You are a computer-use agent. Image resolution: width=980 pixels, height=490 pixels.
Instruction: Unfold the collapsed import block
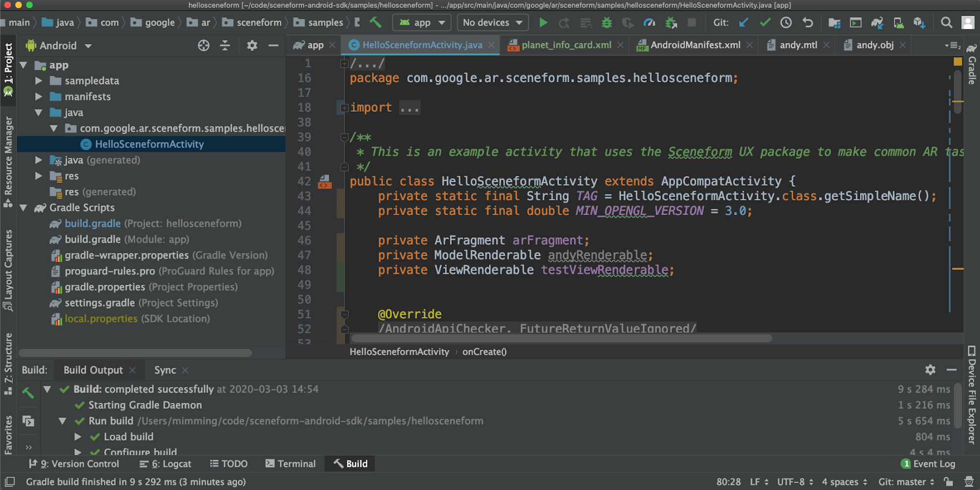(x=344, y=108)
